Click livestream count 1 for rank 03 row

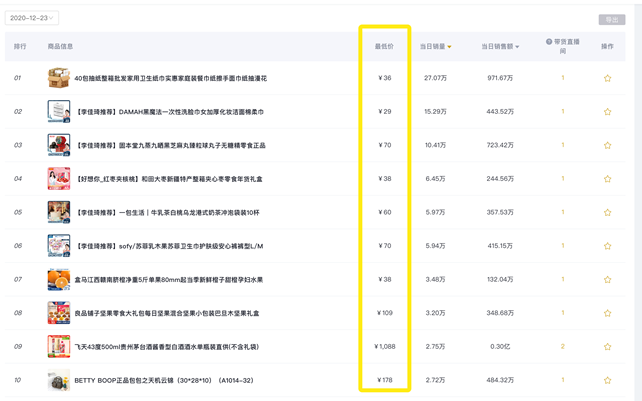click(563, 145)
